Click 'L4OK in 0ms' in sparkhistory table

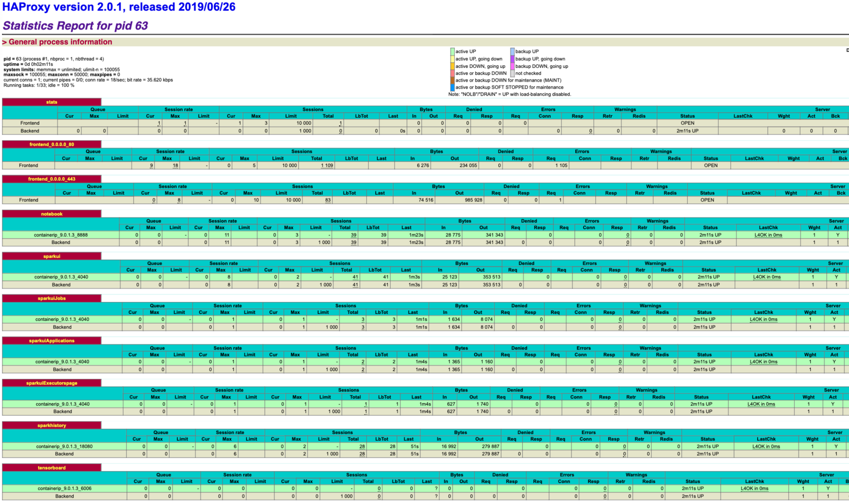coord(766,446)
